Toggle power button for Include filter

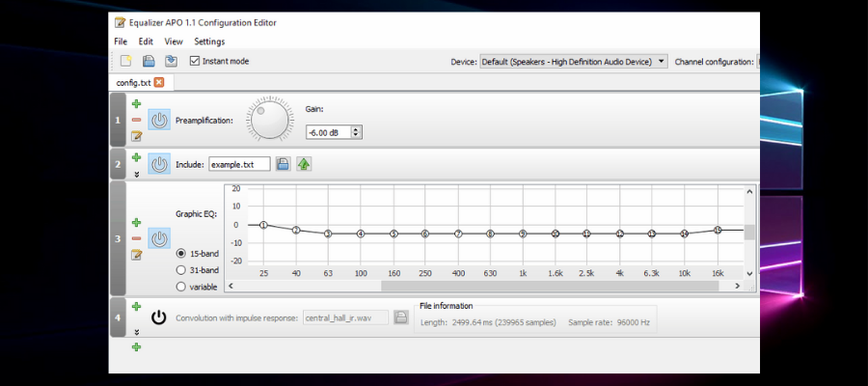[x=159, y=164]
